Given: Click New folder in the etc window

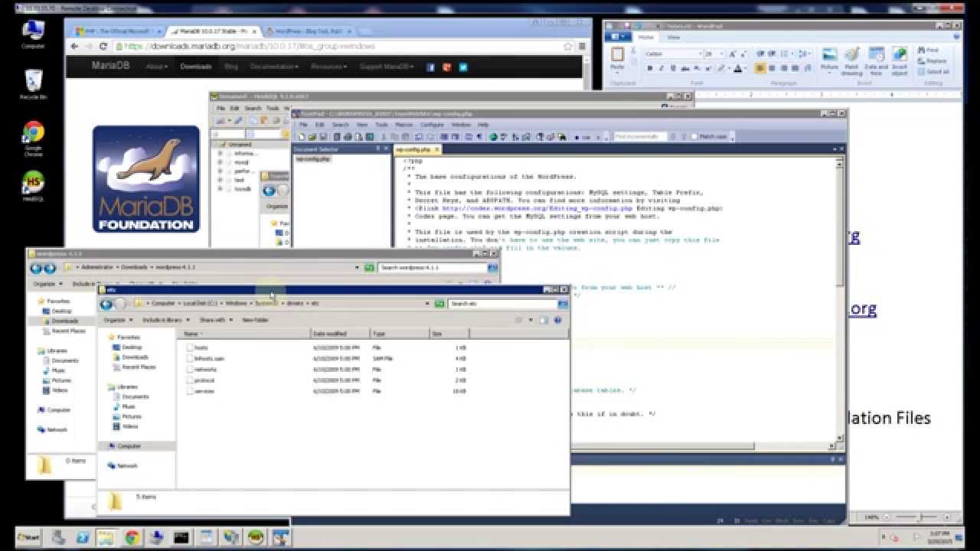Looking at the screenshot, I should pyautogui.click(x=256, y=320).
